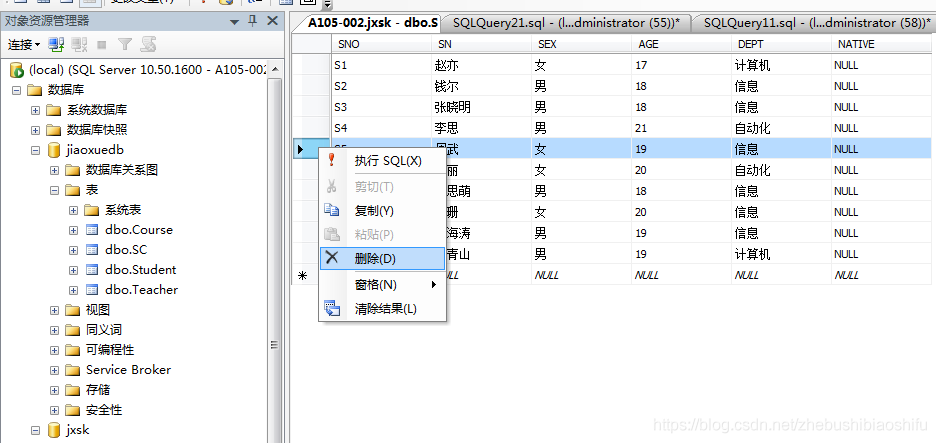936x443 pixels.
Task: Expand the 系统数据库 node
Action: pos(35,110)
